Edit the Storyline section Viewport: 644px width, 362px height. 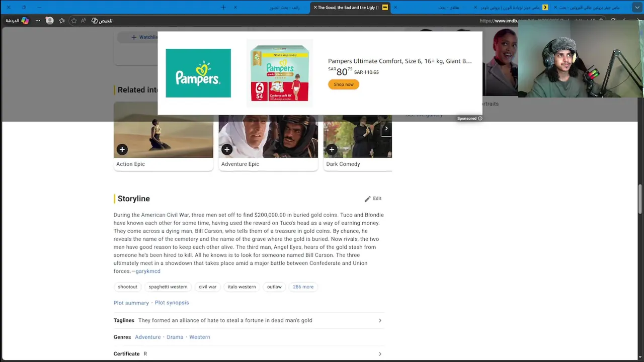point(373,199)
